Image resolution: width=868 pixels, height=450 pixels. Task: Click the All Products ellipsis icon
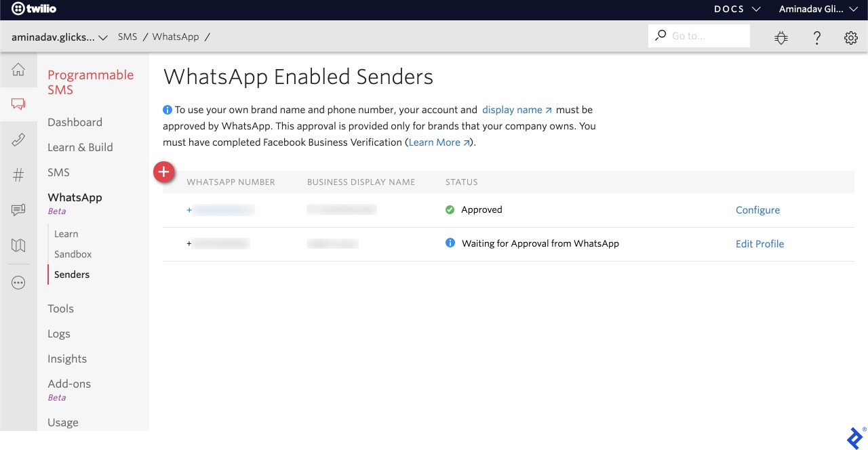[x=18, y=283]
